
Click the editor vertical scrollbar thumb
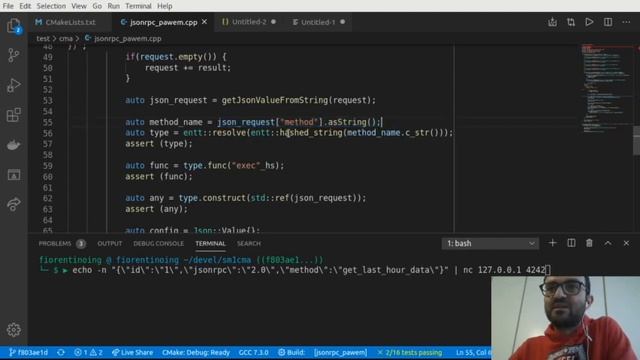click(x=636, y=140)
